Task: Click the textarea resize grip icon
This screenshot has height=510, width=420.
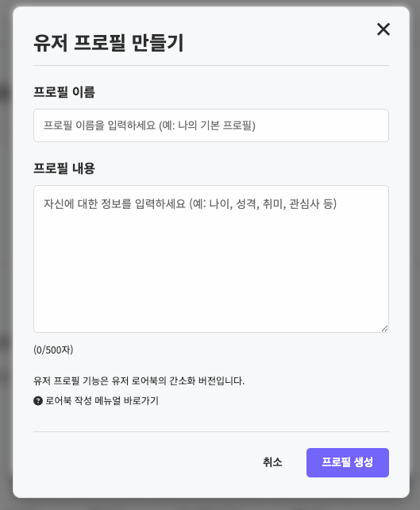Action: coord(384,329)
